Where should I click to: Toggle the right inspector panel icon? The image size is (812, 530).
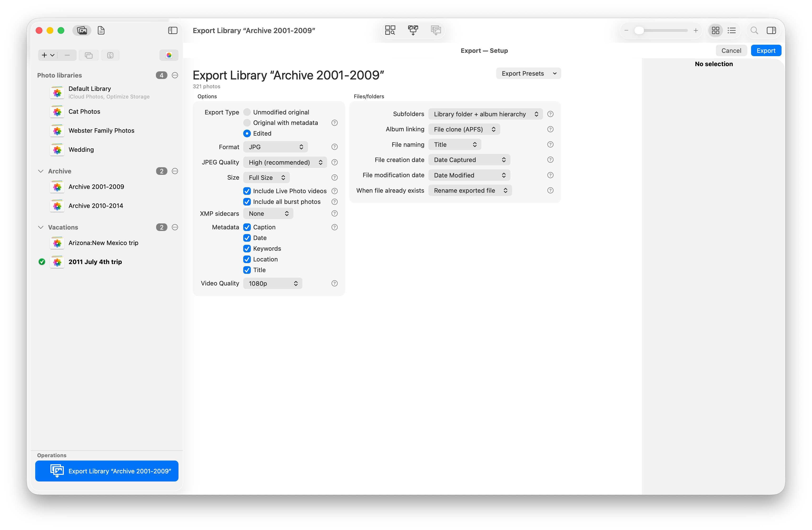pos(771,30)
